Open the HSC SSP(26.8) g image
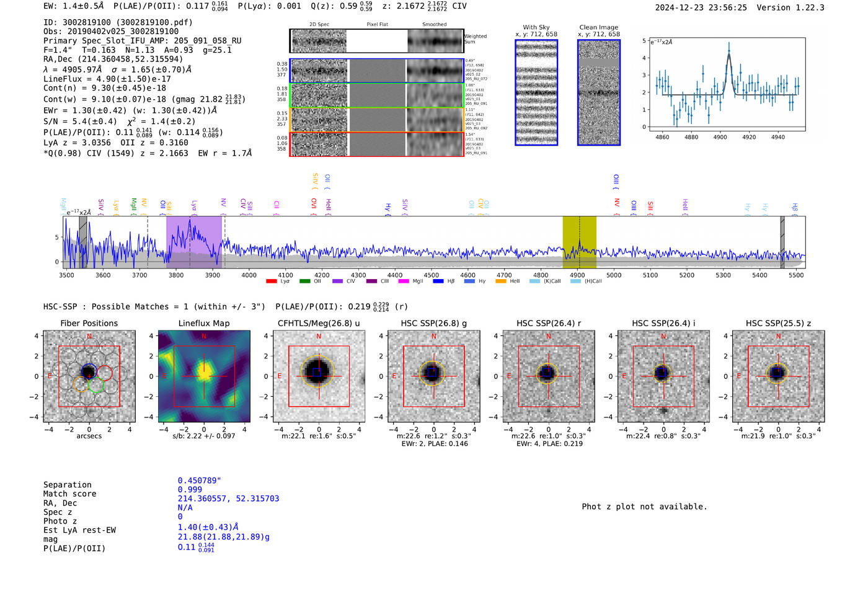The height and width of the screenshot is (591, 868). click(x=434, y=376)
